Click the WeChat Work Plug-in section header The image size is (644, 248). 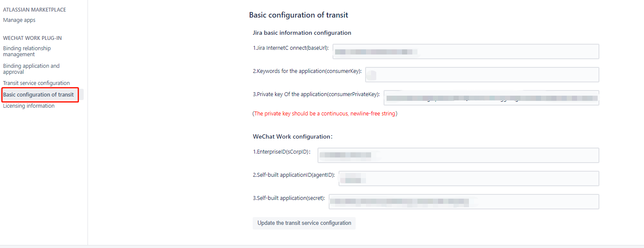[33, 38]
